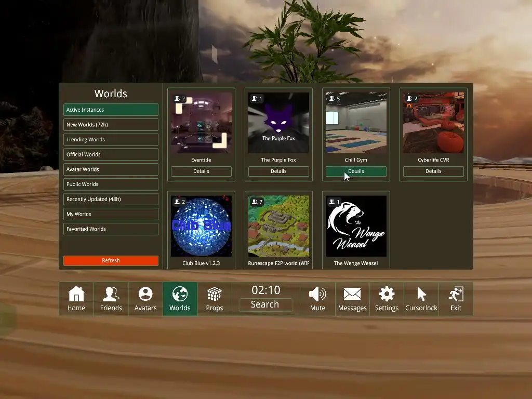Select the Trending Worlds category

[x=111, y=139]
